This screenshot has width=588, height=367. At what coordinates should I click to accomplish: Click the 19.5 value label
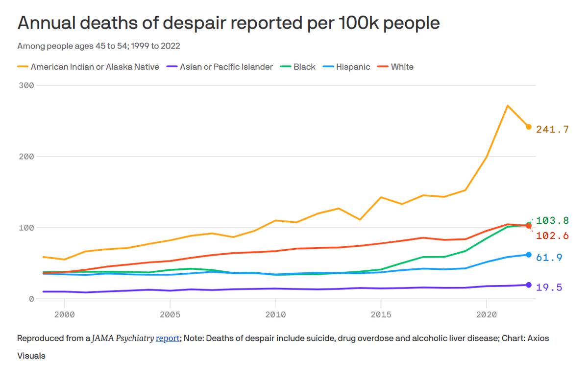pyautogui.click(x=549, y=288)
